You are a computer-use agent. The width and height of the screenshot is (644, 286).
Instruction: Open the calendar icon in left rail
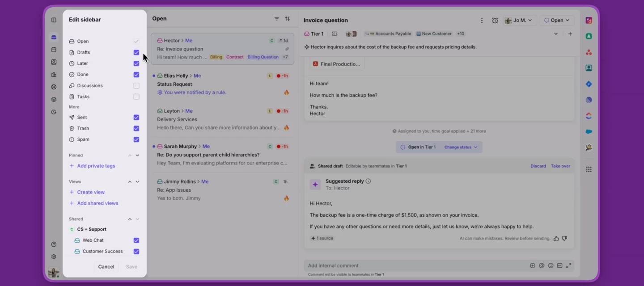[x=54, y=50]
